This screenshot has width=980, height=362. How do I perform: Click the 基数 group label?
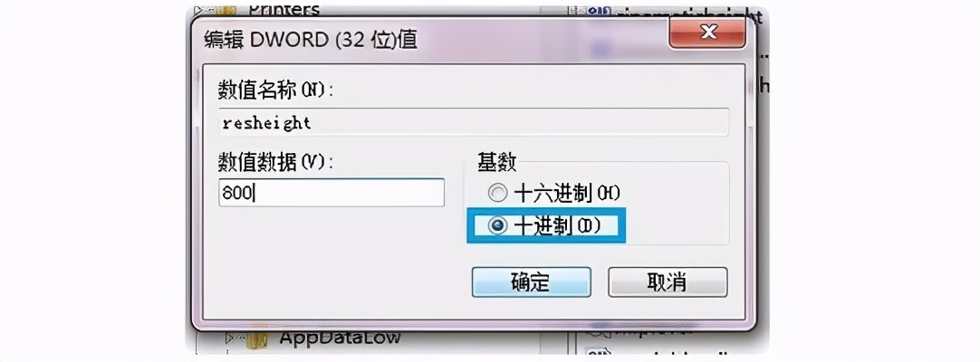[x=497, y=162]
